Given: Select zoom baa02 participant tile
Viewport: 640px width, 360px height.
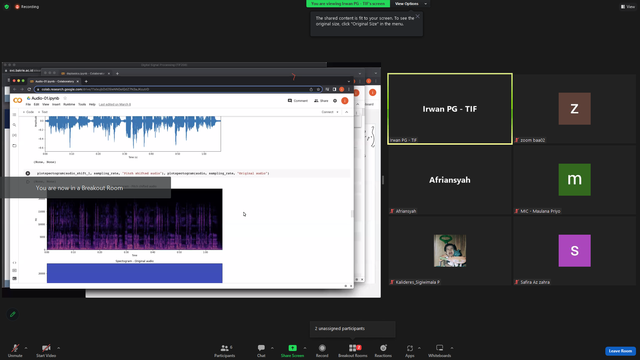Looking at the screenshot, I should click(x=575, y=109).
